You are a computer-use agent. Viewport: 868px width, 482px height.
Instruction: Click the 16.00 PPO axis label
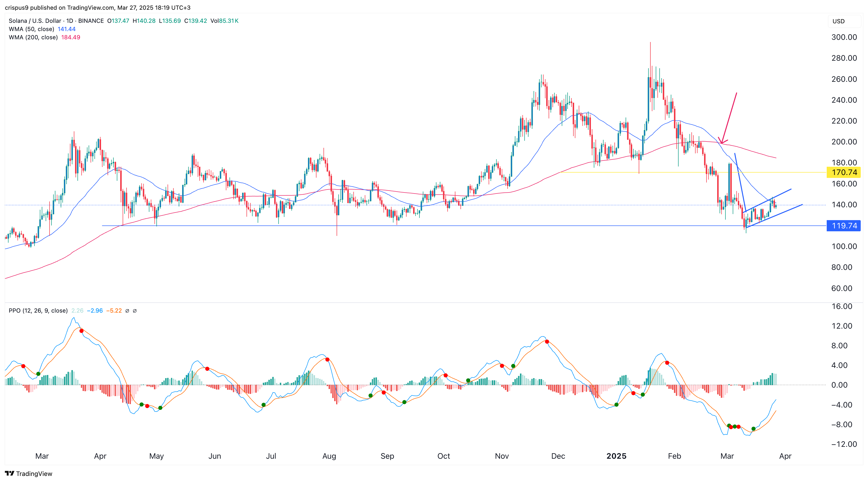(842, 306)
